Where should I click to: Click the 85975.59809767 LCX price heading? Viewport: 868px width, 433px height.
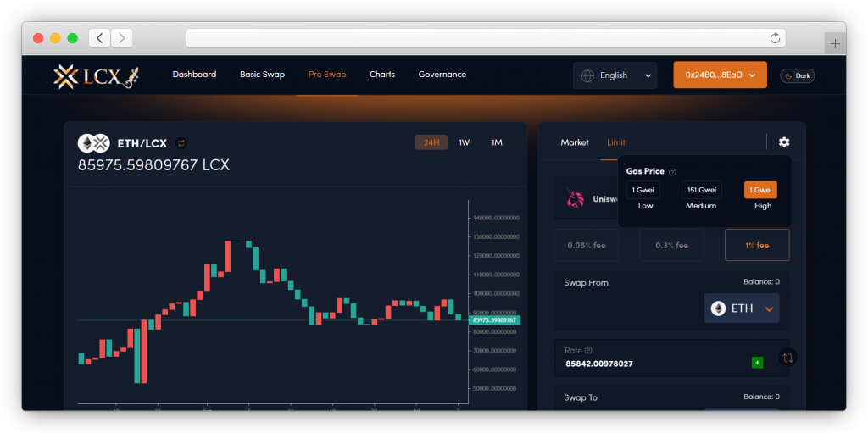click(x=154, y=165)
